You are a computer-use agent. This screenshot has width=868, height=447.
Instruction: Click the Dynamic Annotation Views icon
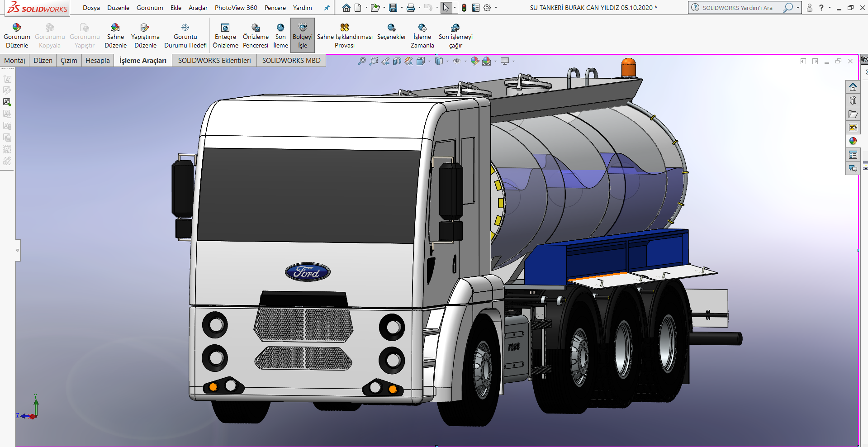[x=409, y=61]
